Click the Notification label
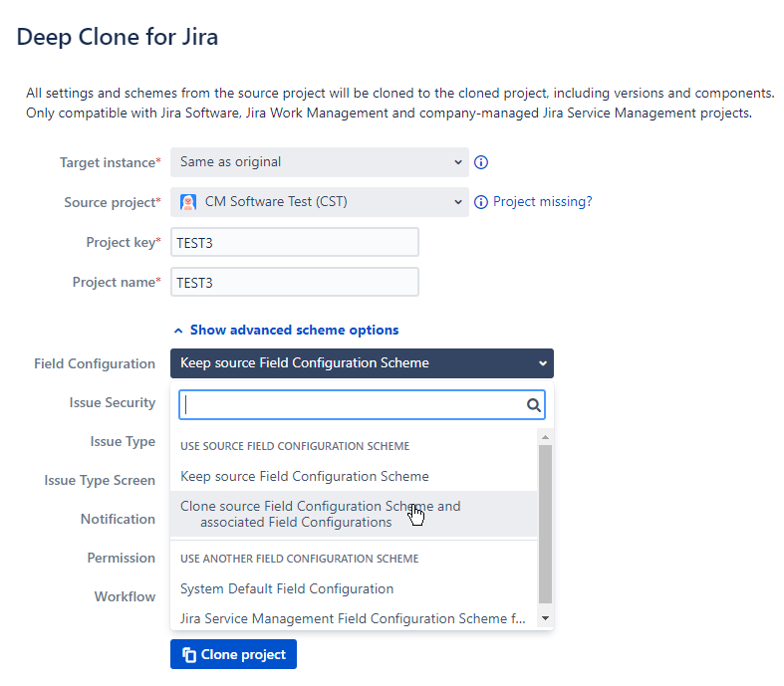Screen dimensions: 784x686 118,519
